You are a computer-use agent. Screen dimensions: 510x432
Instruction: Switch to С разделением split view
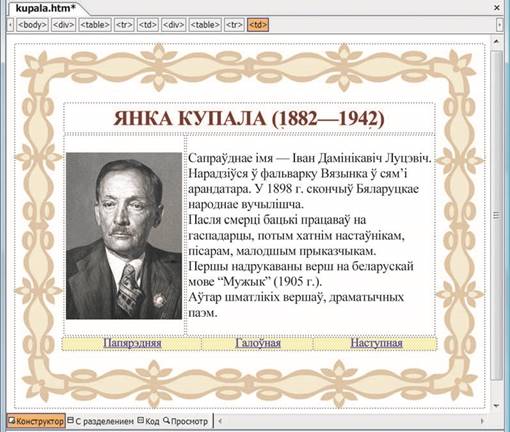click(x=101, y=421)
